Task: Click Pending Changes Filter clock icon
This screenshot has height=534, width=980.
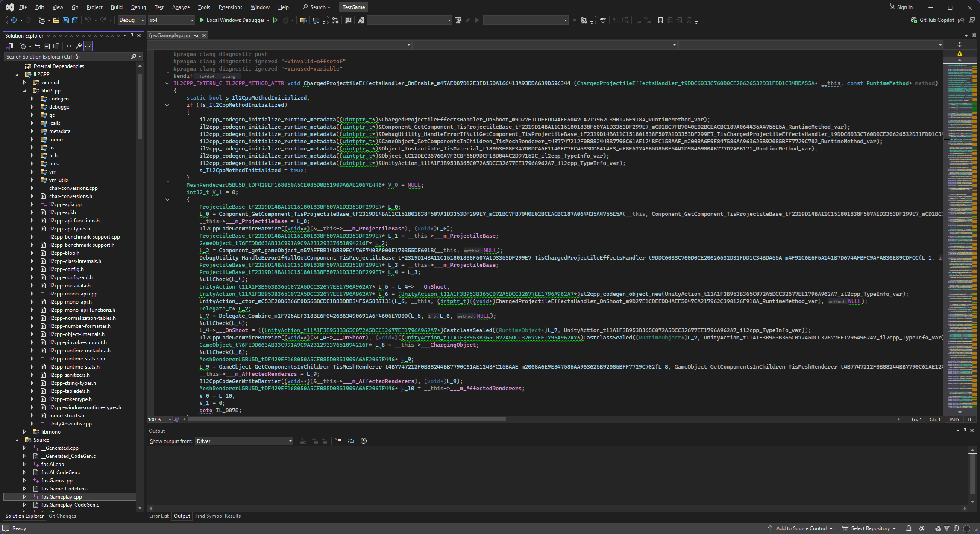Action: (x=23, y=46)
